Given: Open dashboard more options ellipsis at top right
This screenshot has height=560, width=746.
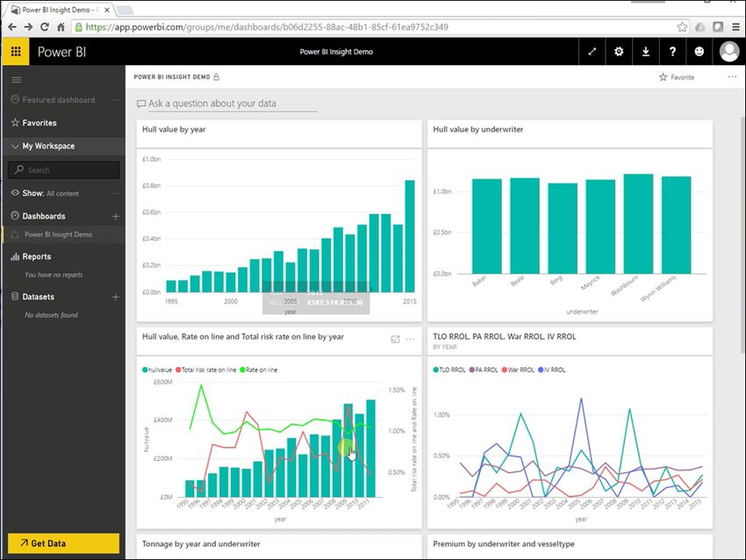Looking at the screenshot, I should click(732, 76).
